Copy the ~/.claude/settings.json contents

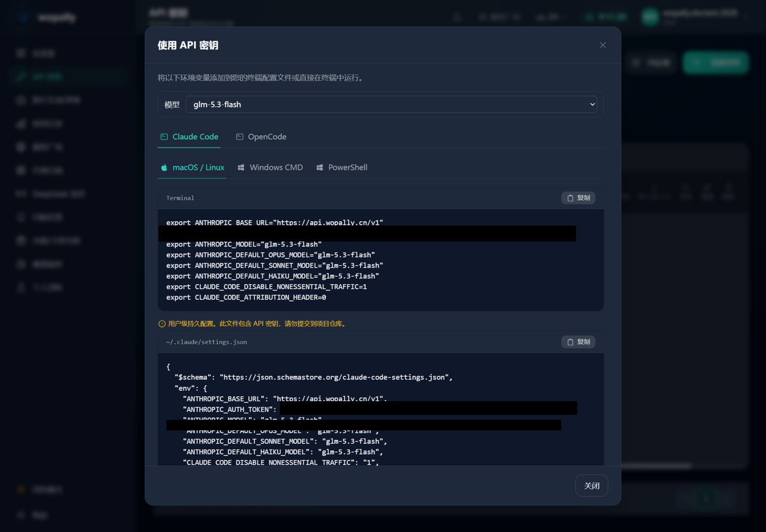coord(578,342)
